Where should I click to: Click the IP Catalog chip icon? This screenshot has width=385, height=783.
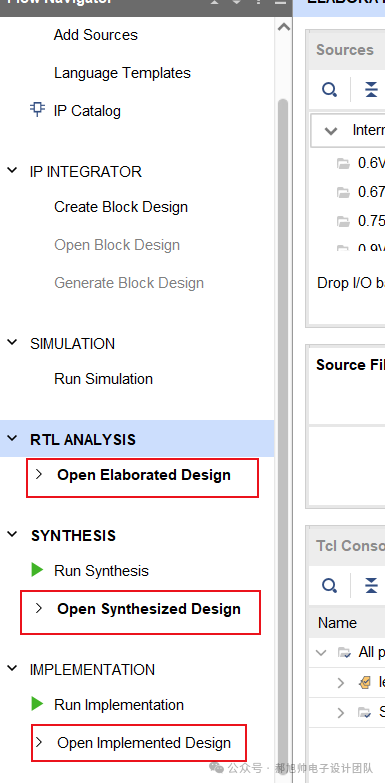(37, 109)
